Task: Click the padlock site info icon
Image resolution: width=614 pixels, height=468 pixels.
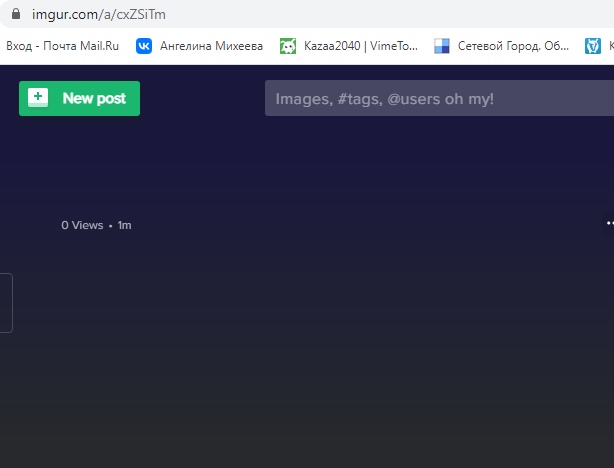Action: click(15, 14)
